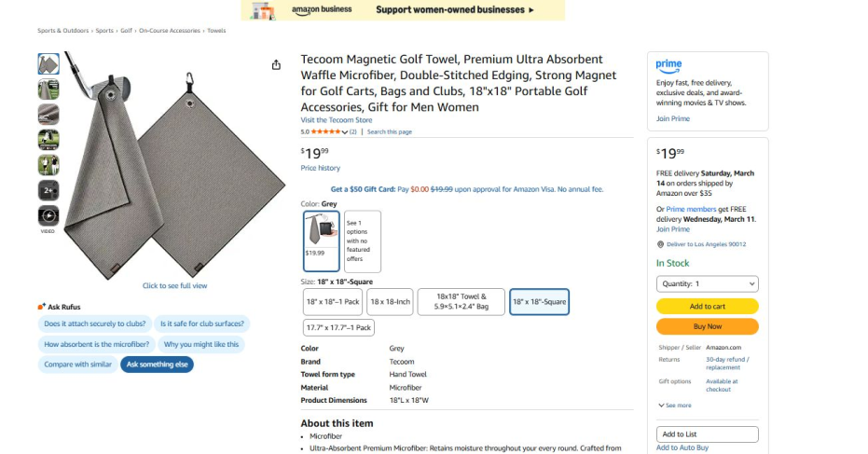
Task: Select the second product image thumbnail
Action: (x=48, y=89)
